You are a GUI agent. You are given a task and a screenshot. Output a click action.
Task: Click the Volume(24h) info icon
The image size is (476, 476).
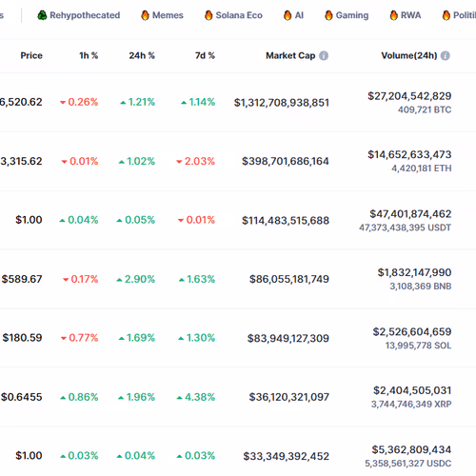(x=446, y=56)
